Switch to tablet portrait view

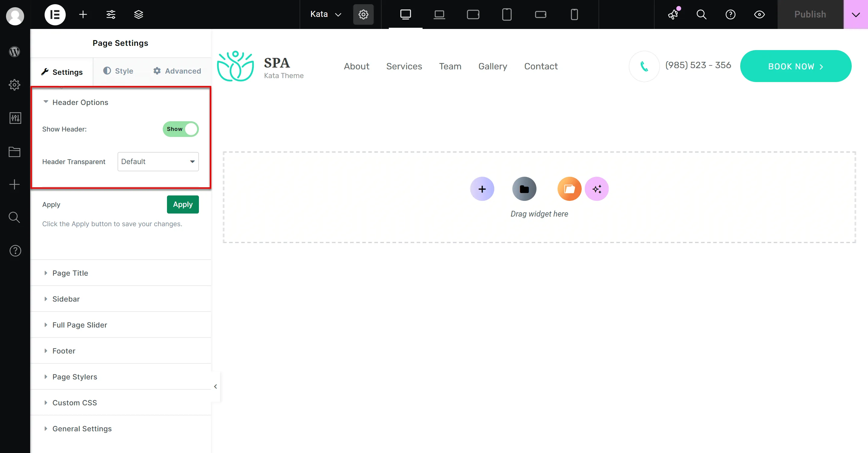[507, 14]
